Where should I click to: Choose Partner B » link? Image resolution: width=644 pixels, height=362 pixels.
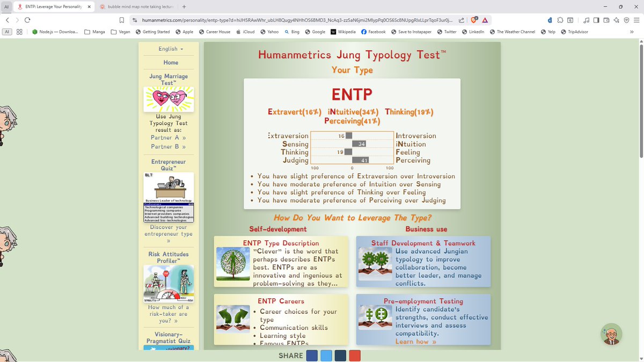169,146
